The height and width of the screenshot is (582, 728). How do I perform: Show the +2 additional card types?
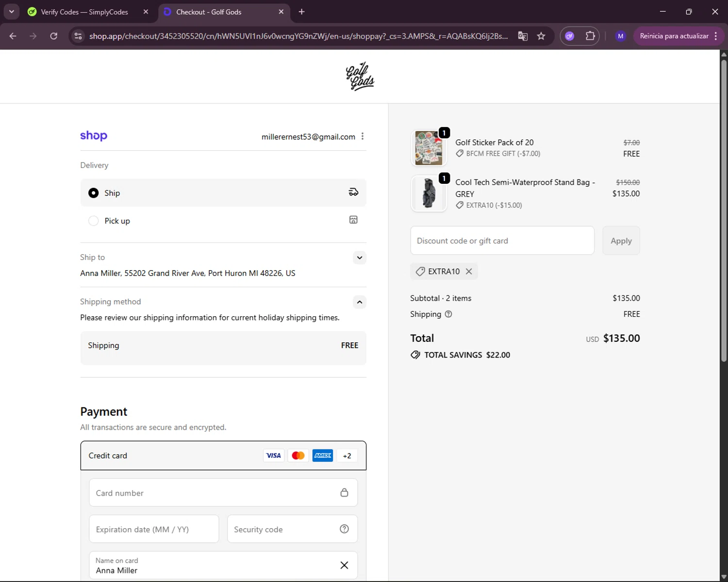pos(347,456)
